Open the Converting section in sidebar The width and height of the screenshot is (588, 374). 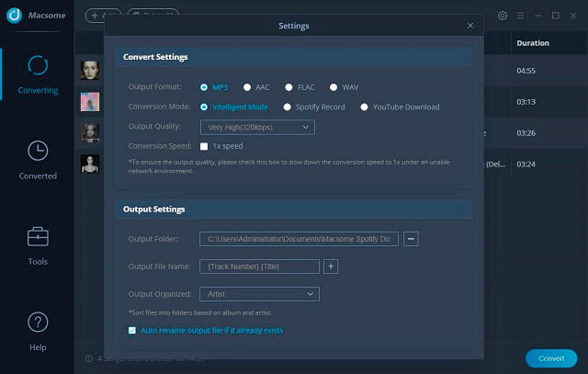(x=38, y=74)
